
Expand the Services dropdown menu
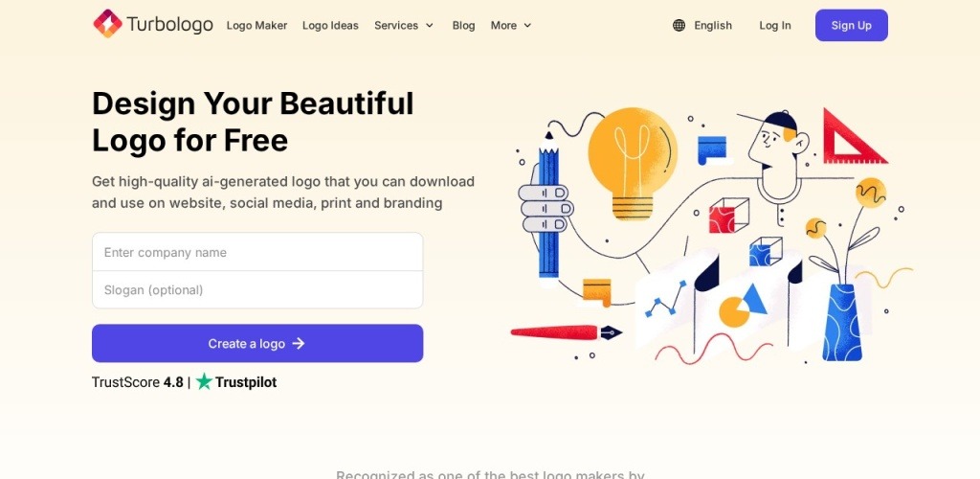point(404,26)
